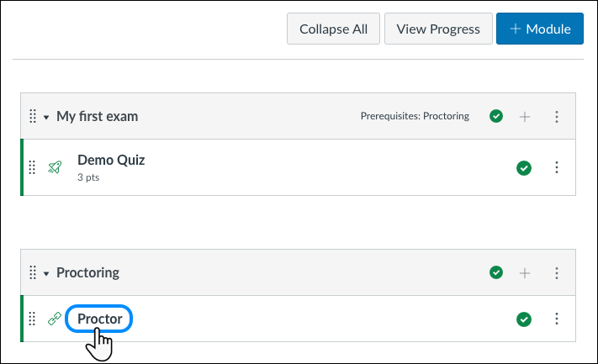Click the Collapse All button
This screenshot has height=364, width=598.
pyautogui.click(x=333, y=29)
